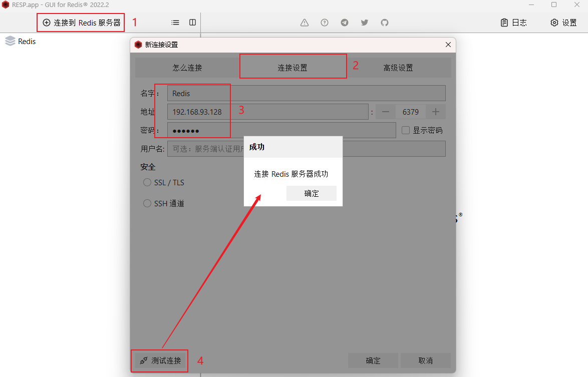
Task: Click the address field 192.168.93.128
Action: tap(268, 112)
